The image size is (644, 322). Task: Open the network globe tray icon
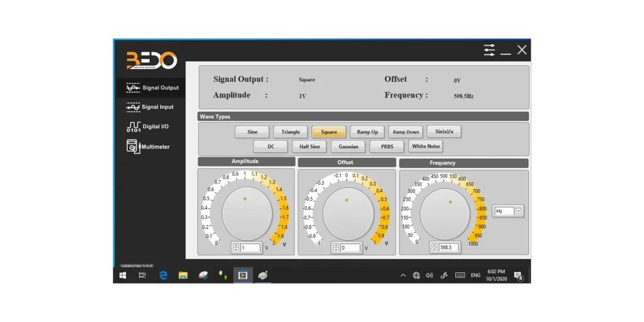point(416,275)
